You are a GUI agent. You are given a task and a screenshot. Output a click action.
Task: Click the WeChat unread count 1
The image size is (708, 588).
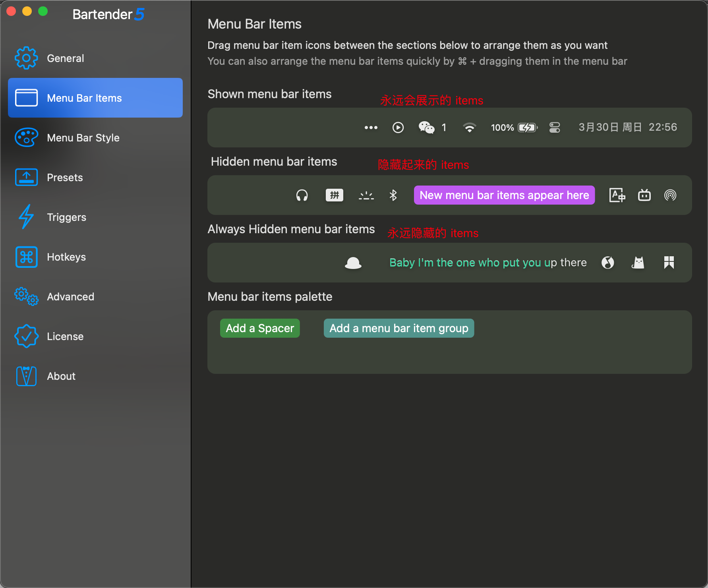click(444, 128)
